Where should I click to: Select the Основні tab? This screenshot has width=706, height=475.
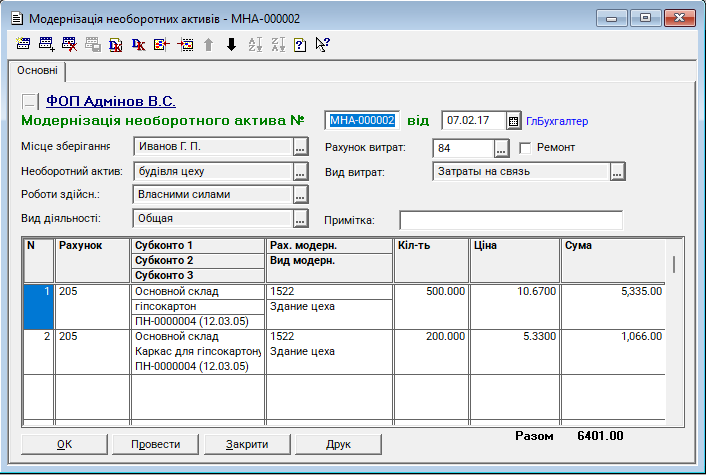click(x=37, y=72)
